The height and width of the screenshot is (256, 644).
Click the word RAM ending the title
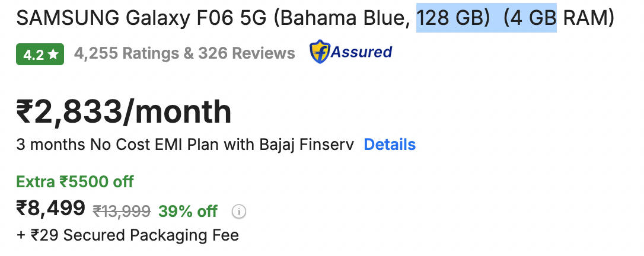click(587, 18)
